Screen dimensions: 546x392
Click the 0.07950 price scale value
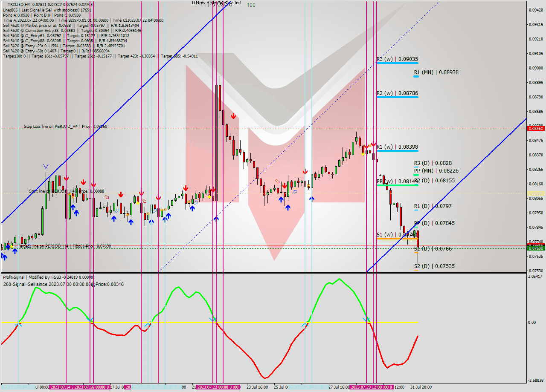click(536, 213)
